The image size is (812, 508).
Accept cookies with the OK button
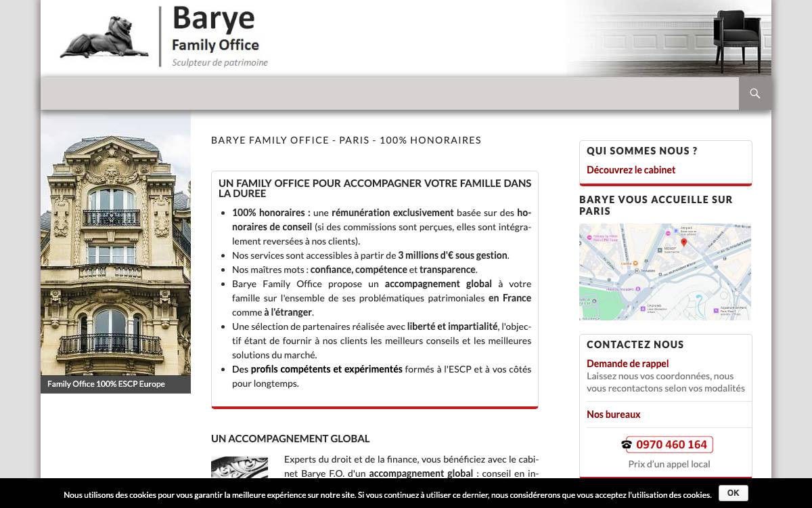[733, 493]
